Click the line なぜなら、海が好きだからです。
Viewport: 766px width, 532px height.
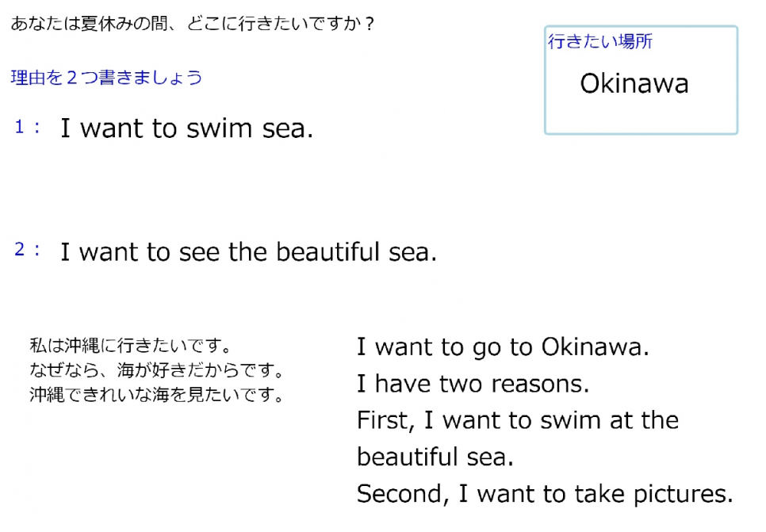pos(157,370)
